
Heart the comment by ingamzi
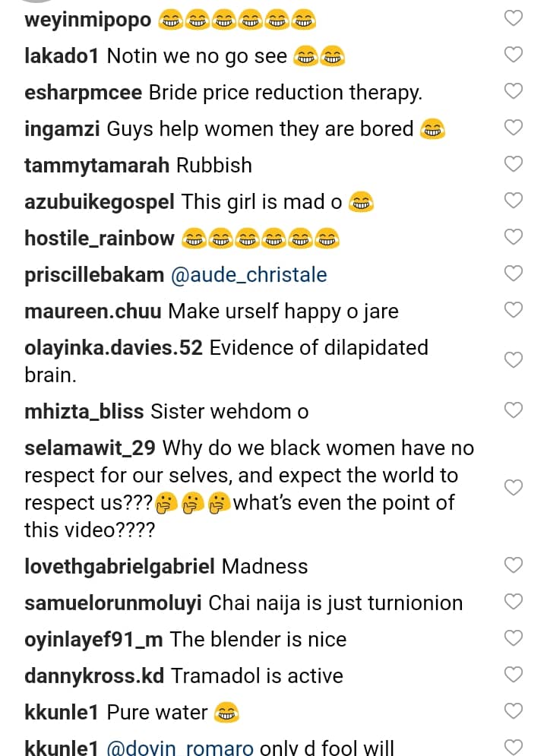click(x=514, y=128)
